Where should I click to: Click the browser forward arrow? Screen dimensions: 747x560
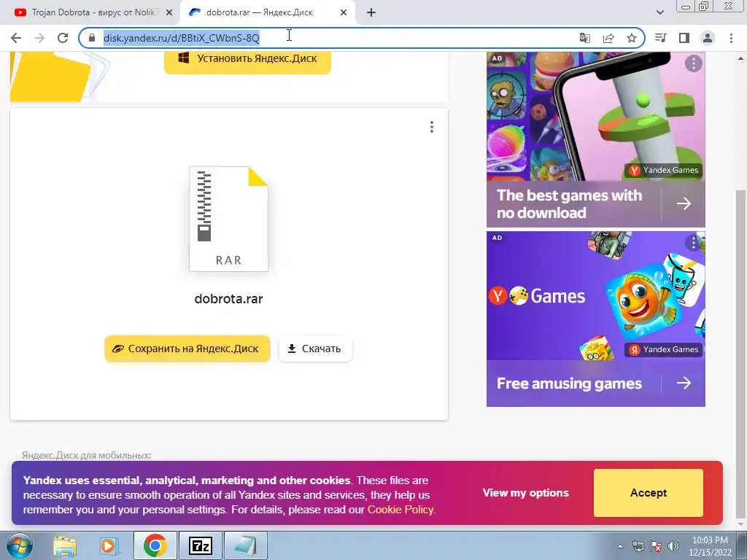tap(39, 38)
